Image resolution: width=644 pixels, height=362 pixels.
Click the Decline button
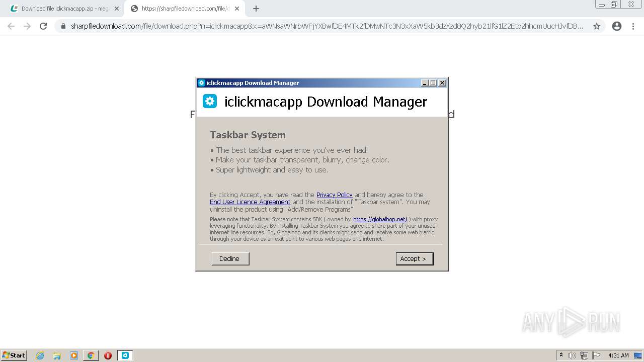click(x=230, y=258)
